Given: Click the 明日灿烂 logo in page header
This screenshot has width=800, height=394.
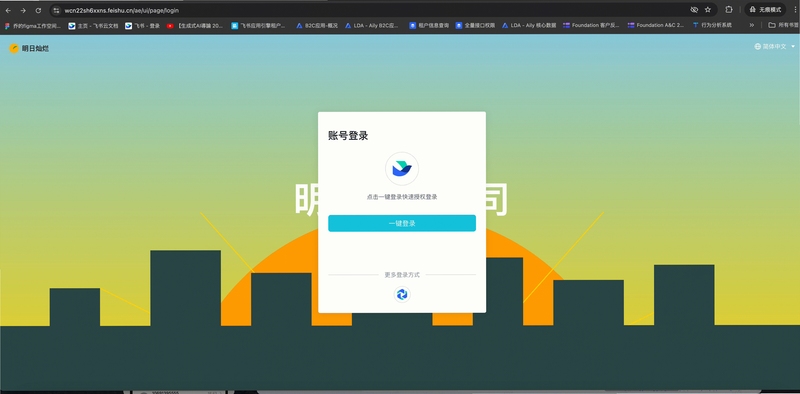Looking at the screenshot, I should (x=29, y=48).
